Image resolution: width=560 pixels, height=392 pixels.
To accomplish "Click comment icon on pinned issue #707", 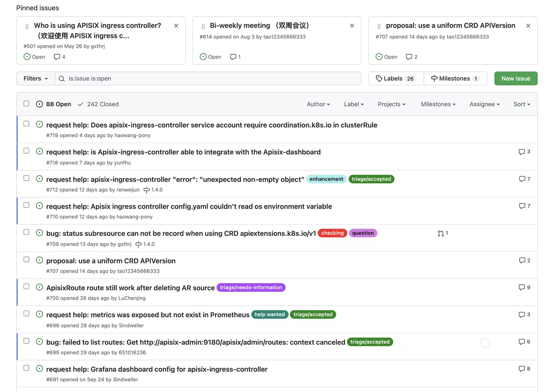I will pos(409,57).
